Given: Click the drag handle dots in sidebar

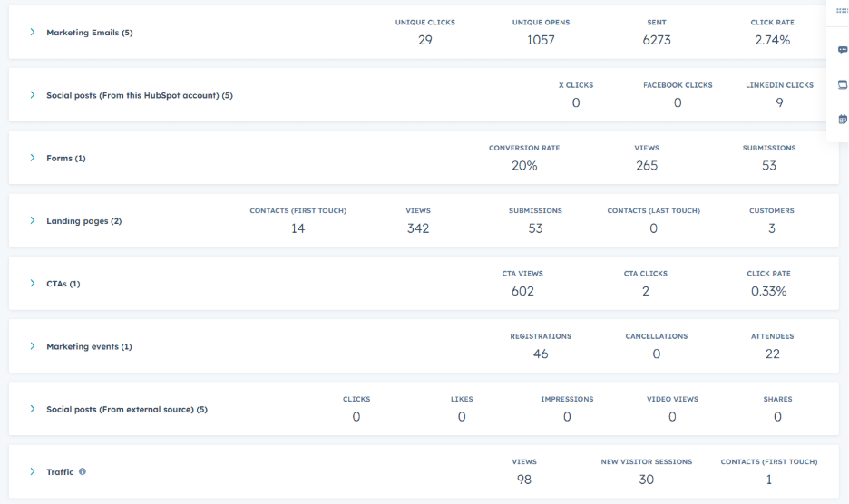Looking at the screenshot, I should 842,11.
